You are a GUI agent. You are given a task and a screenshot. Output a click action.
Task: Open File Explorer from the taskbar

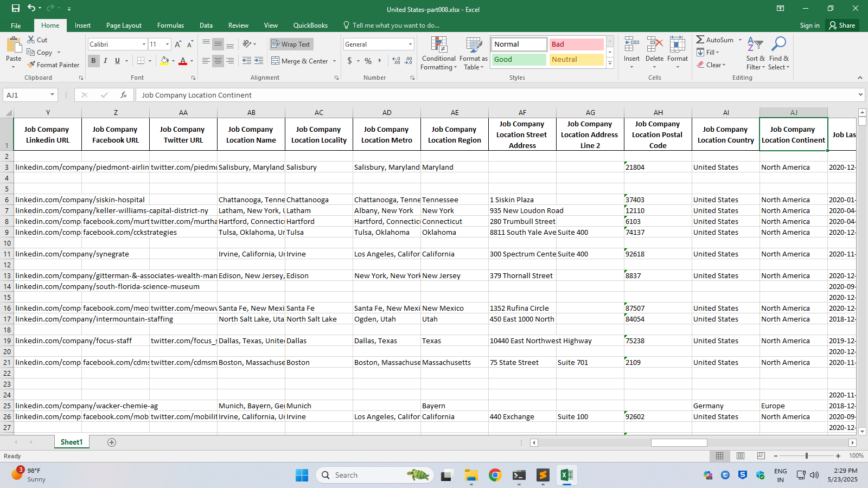click(471, 476)
